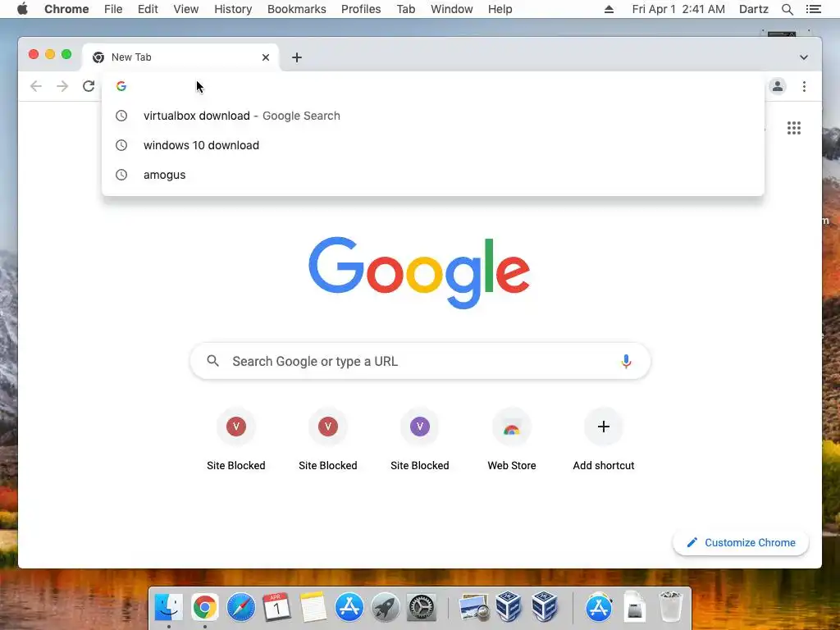Open the File menu
Image resolution: width=840 pixels, height=630 pixels.
pyautogui.click(x=113, y=9)
